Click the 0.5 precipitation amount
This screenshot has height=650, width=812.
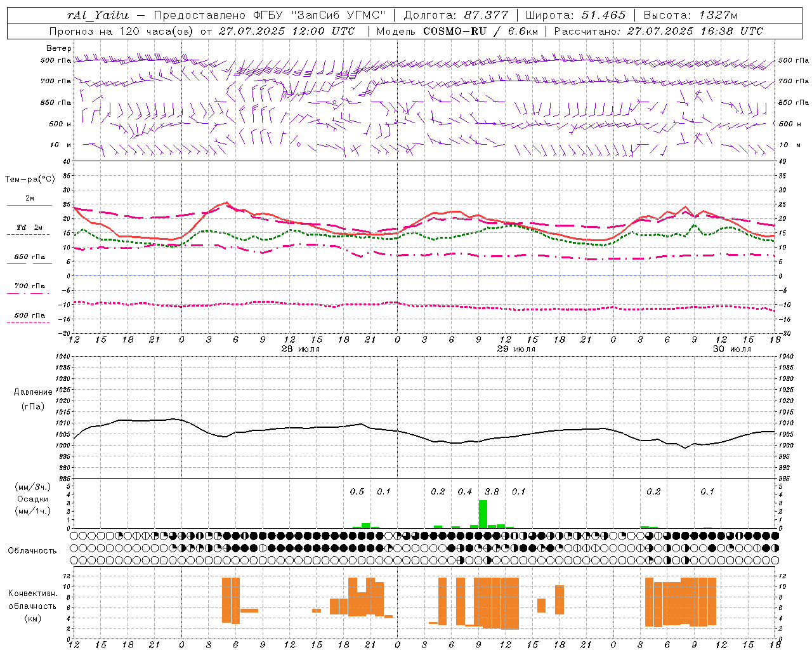click(357, 492)
